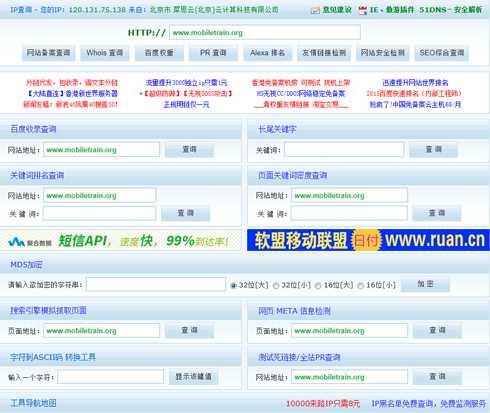Open 网站备案查询 tool tab
The height and width of the screenshot is (413, 490).
(x=49, y=53)
